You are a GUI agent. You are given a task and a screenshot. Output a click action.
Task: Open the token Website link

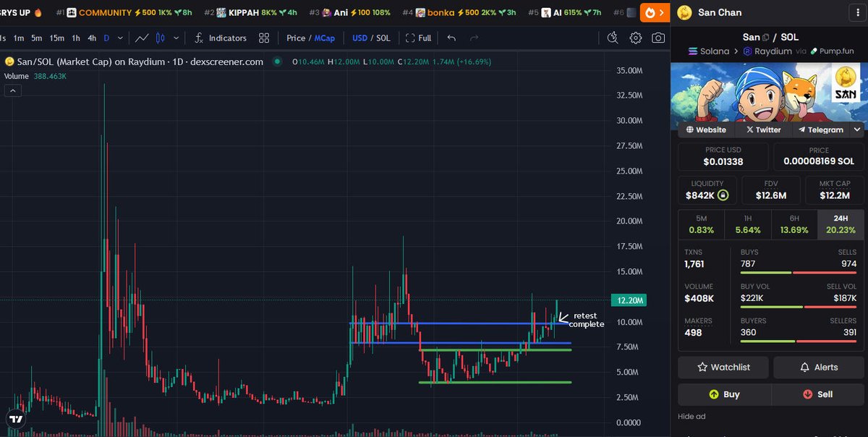[x=705, y=130]
